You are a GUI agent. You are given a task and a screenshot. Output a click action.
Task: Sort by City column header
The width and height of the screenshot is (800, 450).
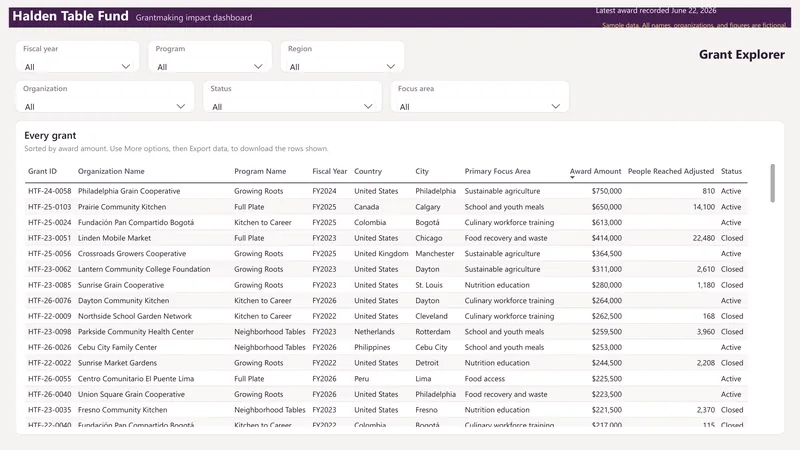coord(422,171)
